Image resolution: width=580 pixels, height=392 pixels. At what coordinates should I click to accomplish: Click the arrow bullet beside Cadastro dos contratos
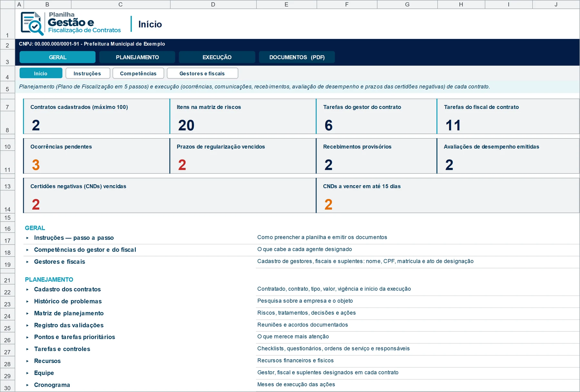27,290
